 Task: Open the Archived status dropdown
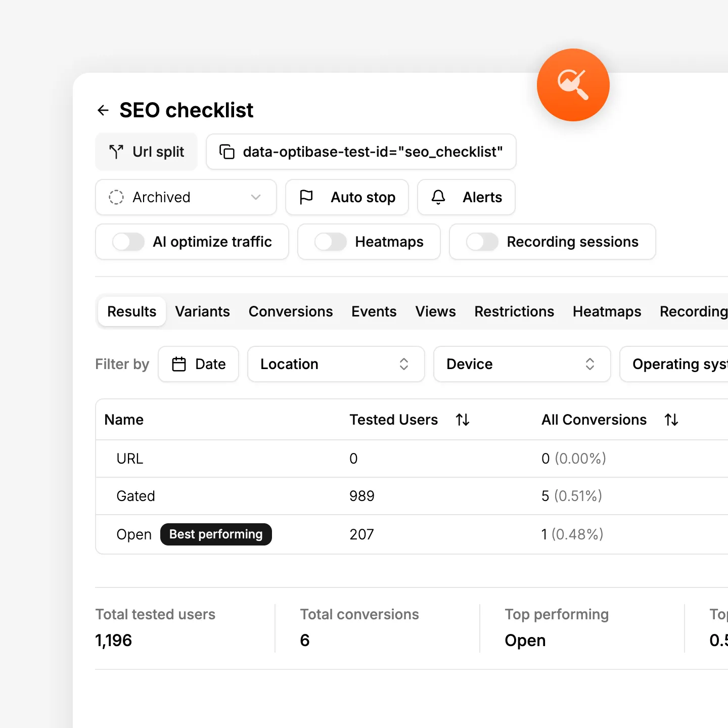pyautogui.click(x=186, y=197)
